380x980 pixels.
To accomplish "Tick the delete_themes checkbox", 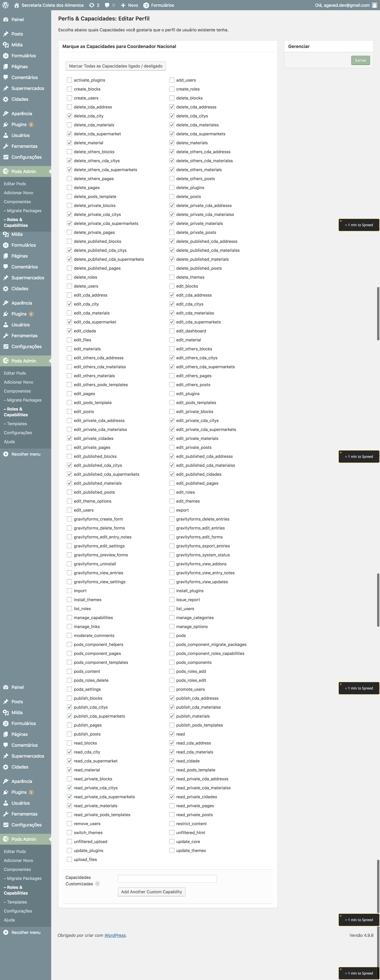I will 172,277.
